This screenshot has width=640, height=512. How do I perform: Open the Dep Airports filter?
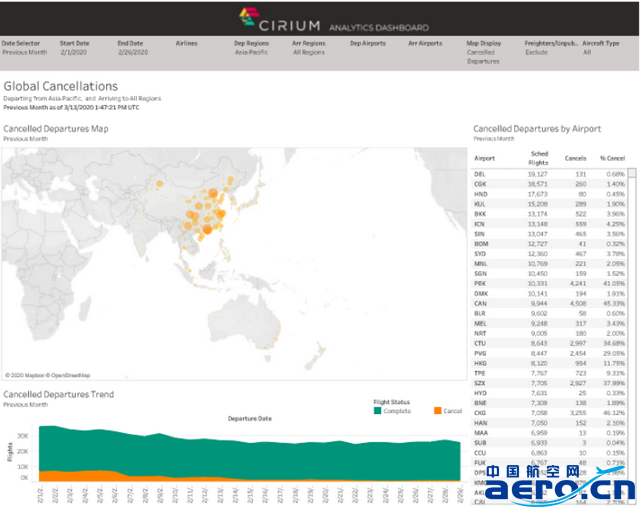pyautogui.click(x=368, y=43)
